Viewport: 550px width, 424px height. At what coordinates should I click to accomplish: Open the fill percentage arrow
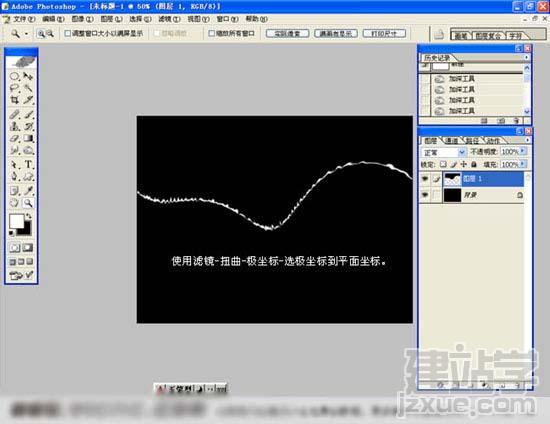coord(523,164)
